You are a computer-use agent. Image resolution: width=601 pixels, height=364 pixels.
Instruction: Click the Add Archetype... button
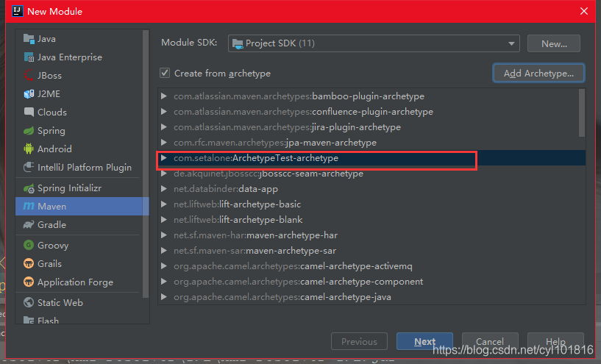(x=538, y=74)
